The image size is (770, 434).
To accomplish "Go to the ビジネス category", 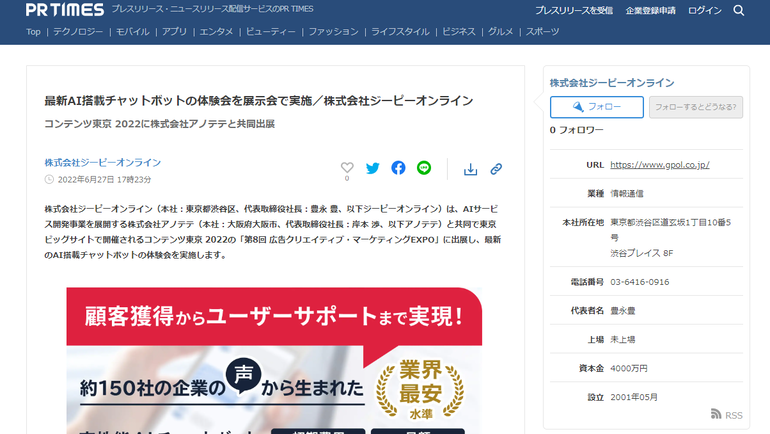I will coord(458,32).
